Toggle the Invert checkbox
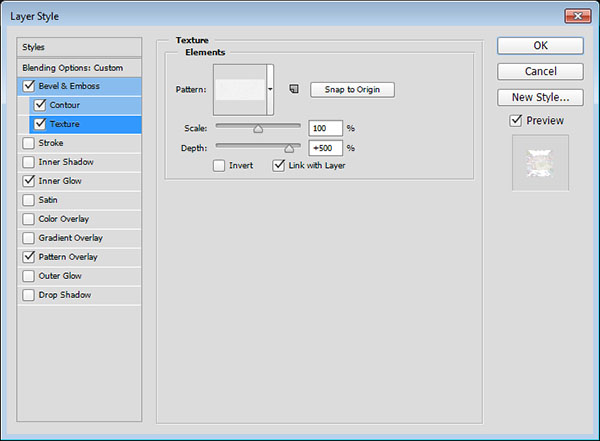 (x=219, y=166)
